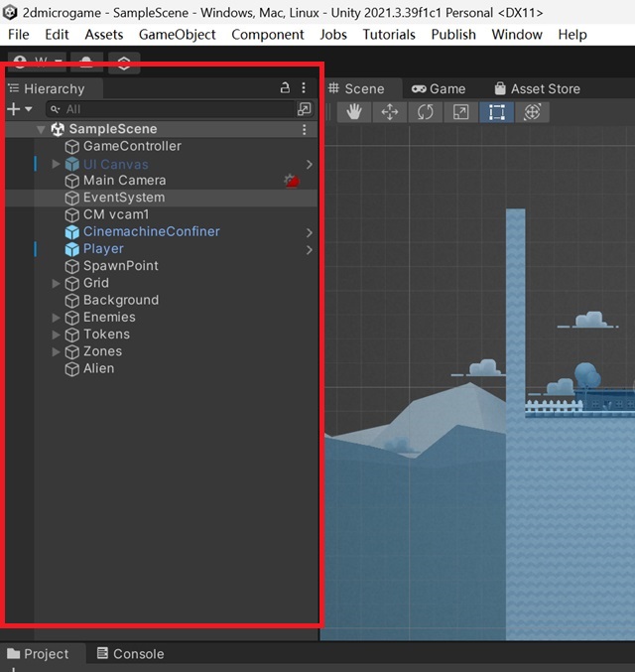Click the Hierarchy search-by-type icon button
The image size is (635, 672).
tap(305, 109)
